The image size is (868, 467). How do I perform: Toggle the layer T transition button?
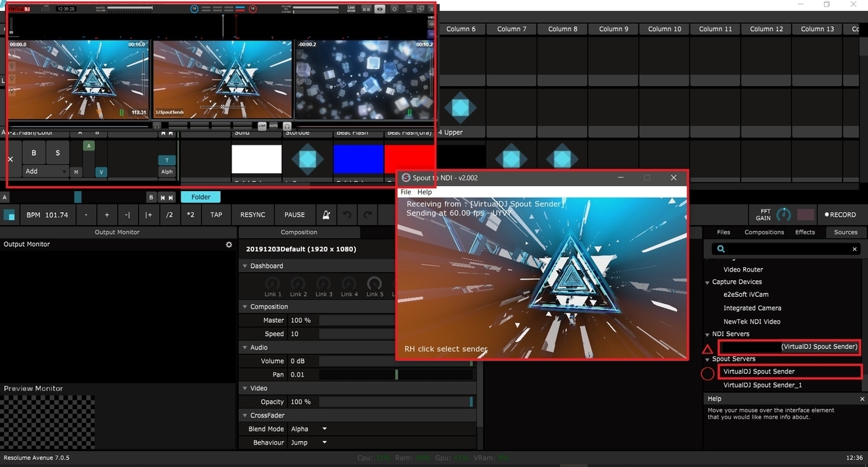click(167, 160)
